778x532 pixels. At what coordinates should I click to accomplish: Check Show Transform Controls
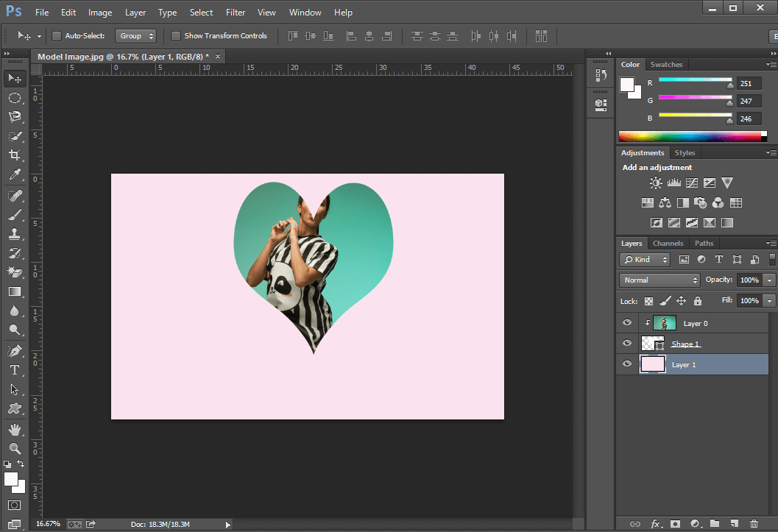point(175,35)
